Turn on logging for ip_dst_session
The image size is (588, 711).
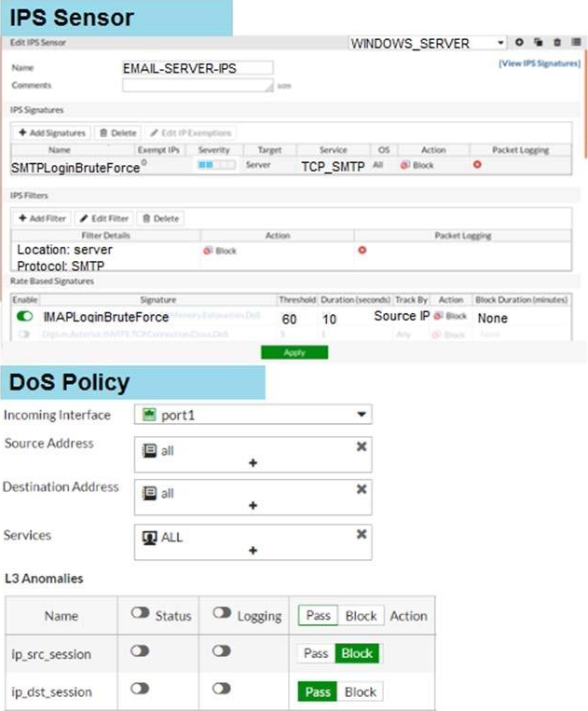[x=221, y=690]
